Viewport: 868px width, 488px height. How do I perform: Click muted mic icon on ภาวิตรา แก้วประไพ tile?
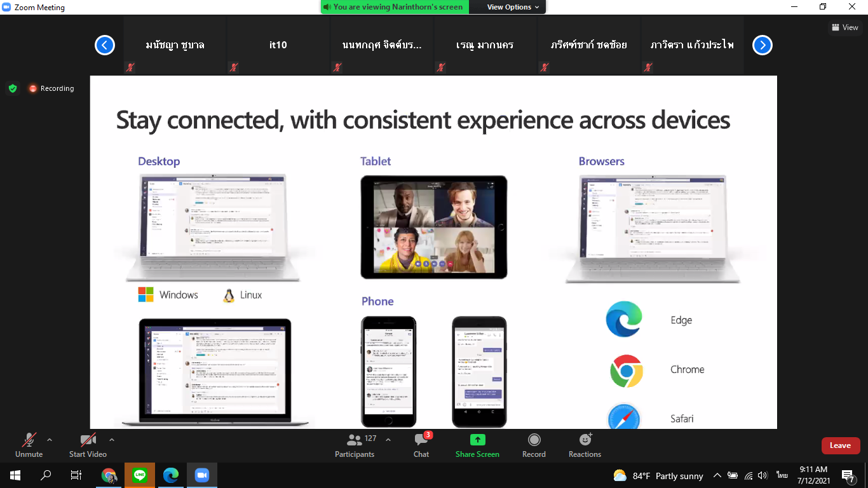point(648,67)
